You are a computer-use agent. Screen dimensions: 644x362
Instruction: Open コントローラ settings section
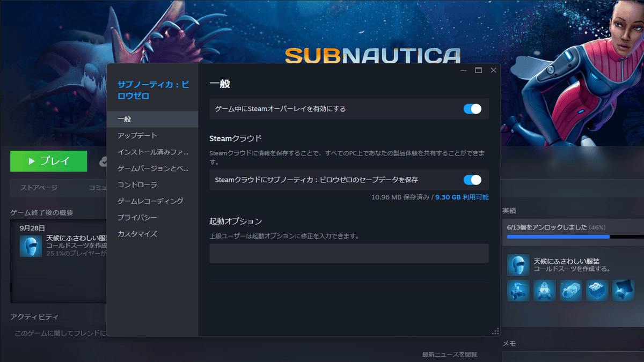coord(152,184)
